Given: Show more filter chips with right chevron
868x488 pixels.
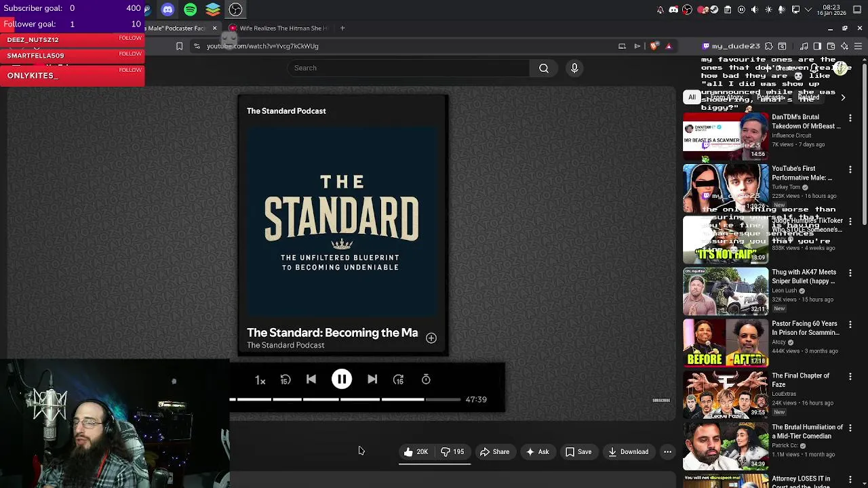Looking at the screenshot, I should pyautogui.click(x=843, y=98).
